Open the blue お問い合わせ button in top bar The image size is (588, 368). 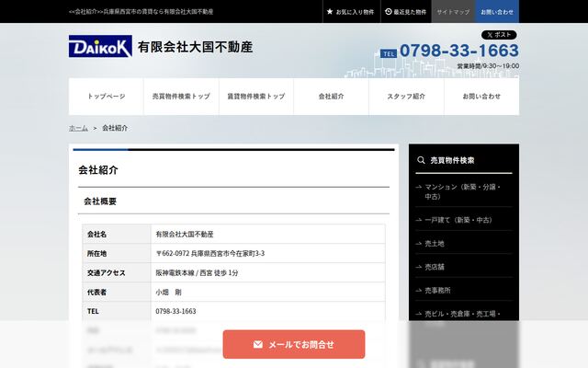click(x=497, y=12)
